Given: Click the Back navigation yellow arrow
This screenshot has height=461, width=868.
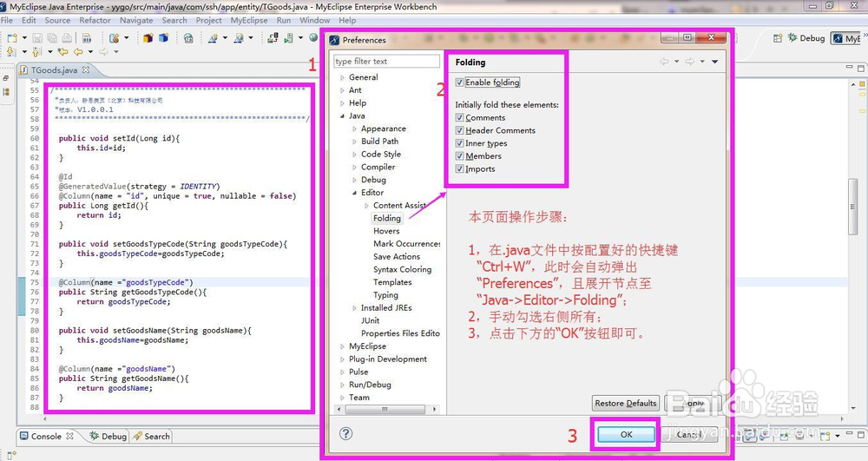Looking at the screenshot, I should coord(78,51).
